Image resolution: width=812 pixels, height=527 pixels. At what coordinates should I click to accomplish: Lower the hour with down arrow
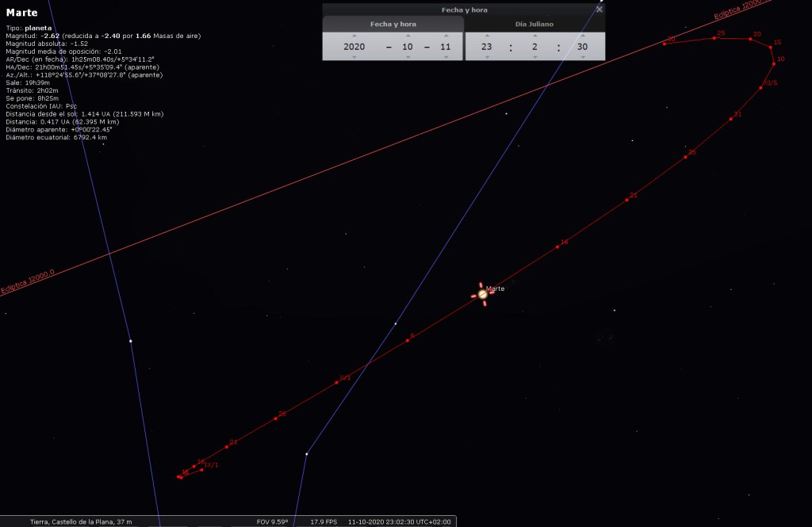click(x=486, y=57)
